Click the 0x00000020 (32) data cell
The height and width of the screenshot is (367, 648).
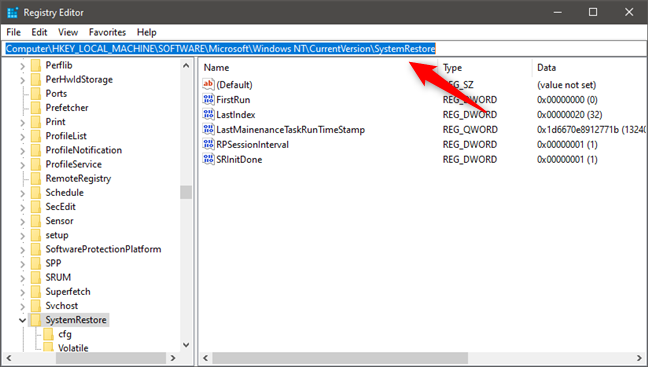click(x=569, y=114)
